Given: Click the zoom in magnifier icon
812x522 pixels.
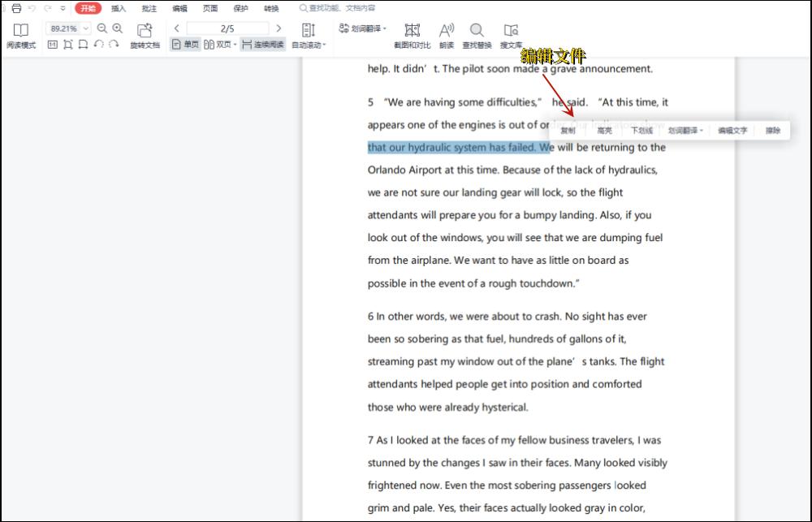Looking at the screenshot, I should [118, 28].
